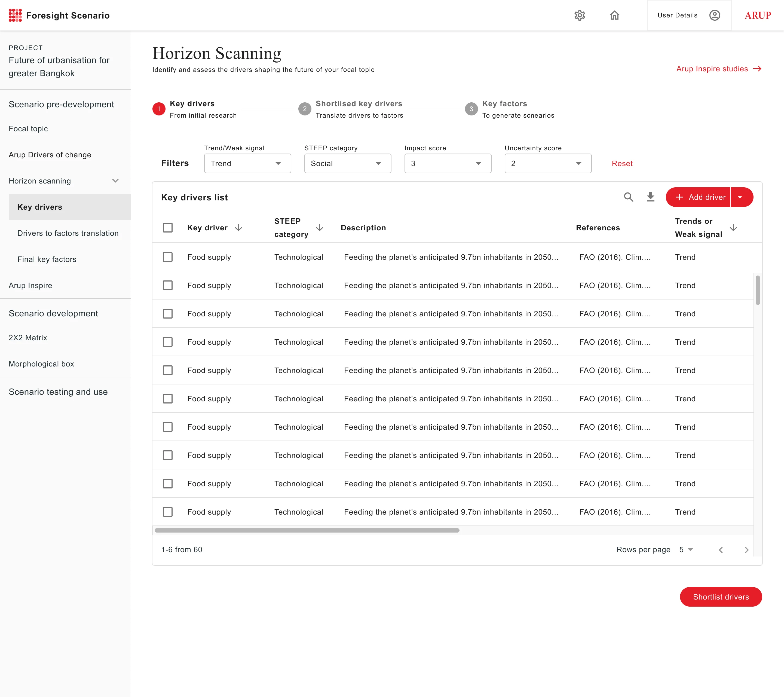
Task: Go to next page of results
Action: pyautogui.click(x=746, y=550)
